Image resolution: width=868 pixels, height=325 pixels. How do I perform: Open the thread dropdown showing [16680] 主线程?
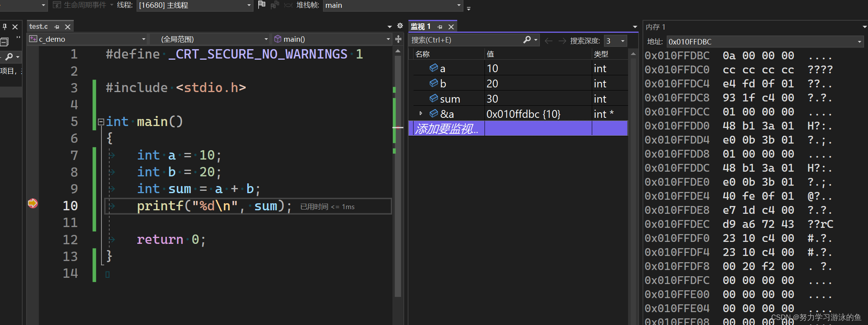click(195, 5)
